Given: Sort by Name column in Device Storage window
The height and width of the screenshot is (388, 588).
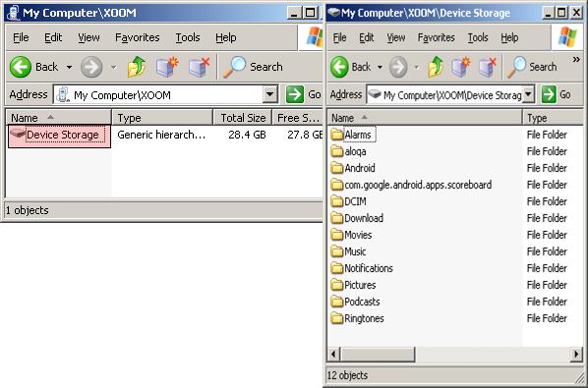Looking at the screenshot, I should click(x=425, y=118).
